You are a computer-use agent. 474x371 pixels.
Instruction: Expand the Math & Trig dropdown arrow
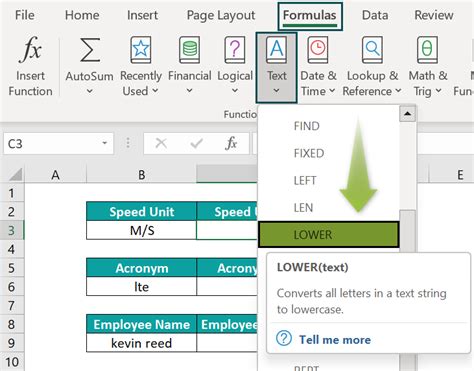[438, 90]
